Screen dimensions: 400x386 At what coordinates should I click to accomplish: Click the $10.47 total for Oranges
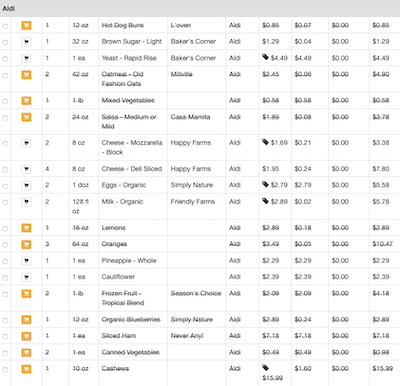pyautogui.click(x=383, y=244)
